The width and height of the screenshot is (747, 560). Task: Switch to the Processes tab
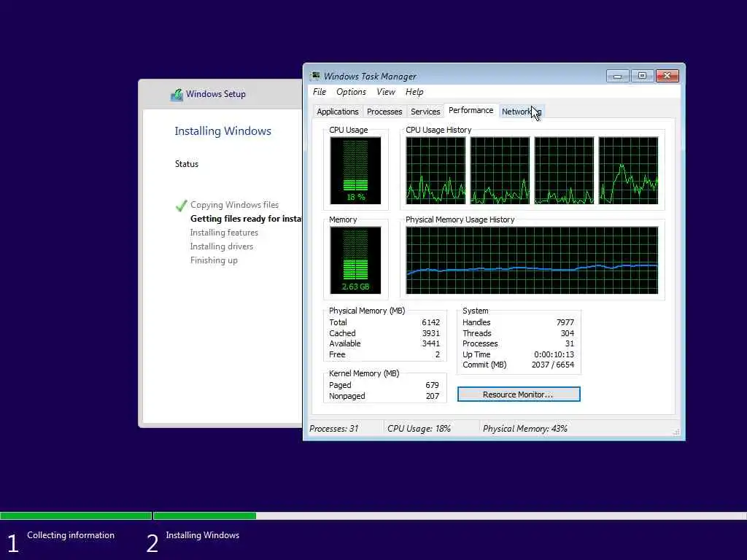pos(384,112)
